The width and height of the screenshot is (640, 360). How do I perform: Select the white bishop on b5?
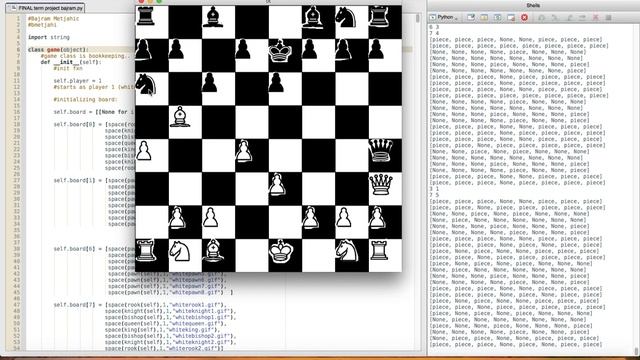180,117
